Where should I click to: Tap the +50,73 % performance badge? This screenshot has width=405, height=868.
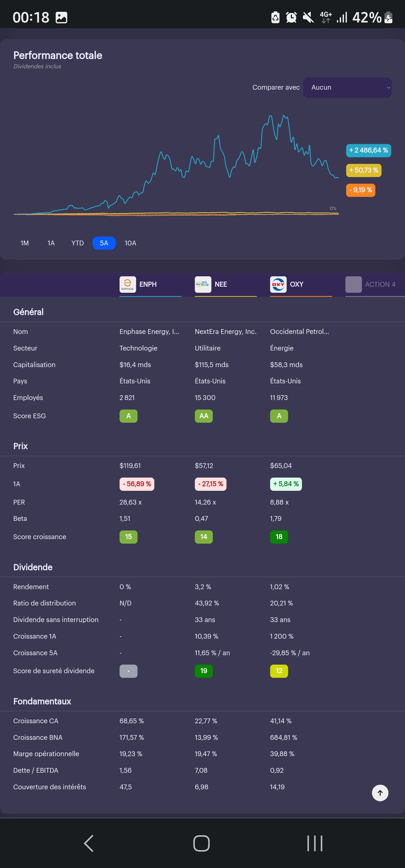coord(364,170)
